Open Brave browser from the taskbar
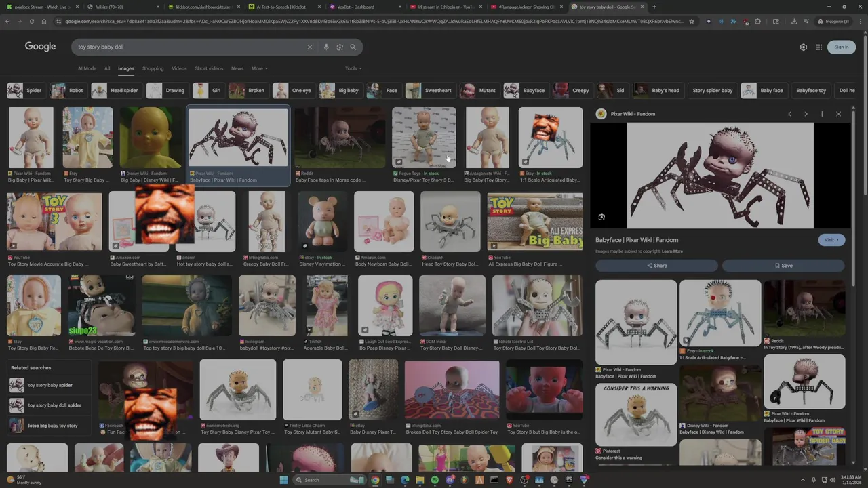Image resolution: width=868 pixels, height=488 pixels. pos(509,480)
